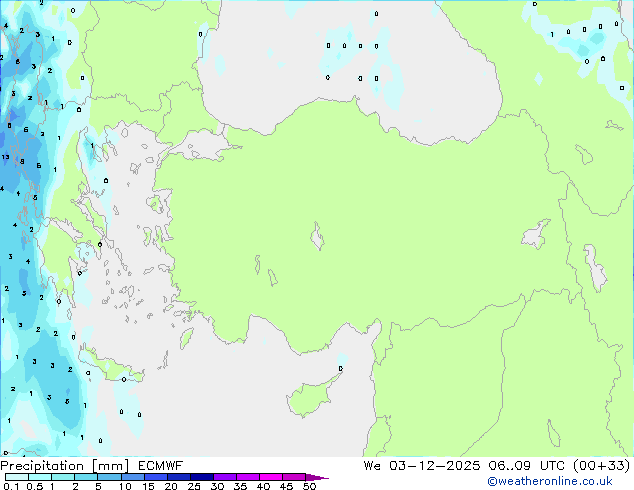Click the 'We 03-12-2025' date text

(x=422, y=465)
